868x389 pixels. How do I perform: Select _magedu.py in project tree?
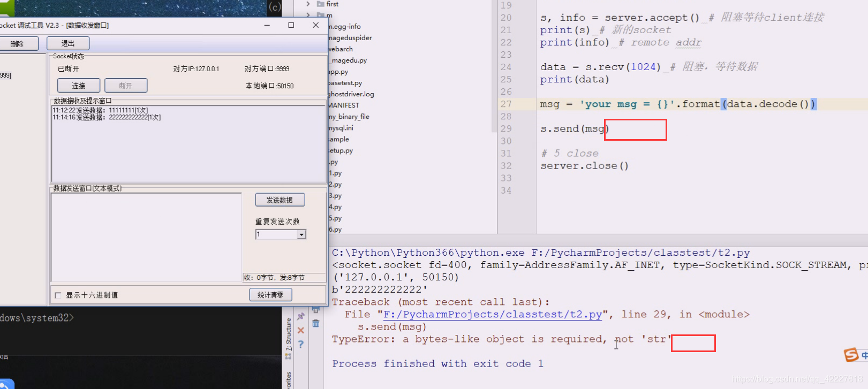pos(348,60)
